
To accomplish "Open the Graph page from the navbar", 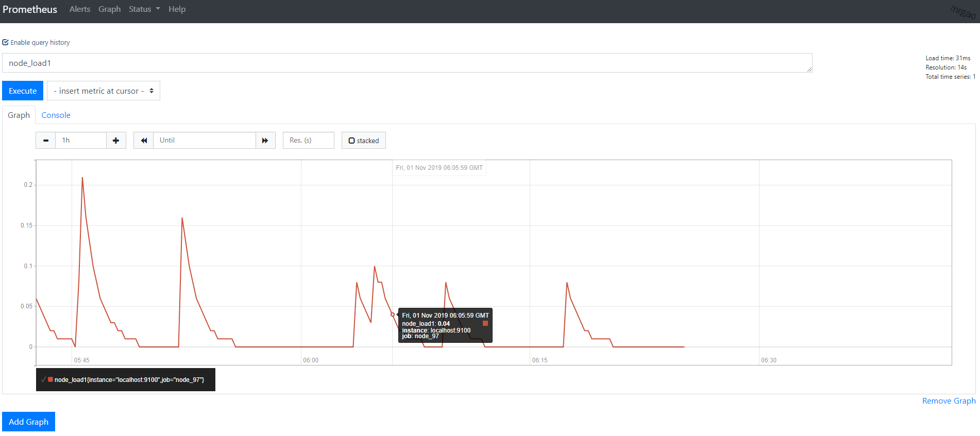I will [109, 9].
